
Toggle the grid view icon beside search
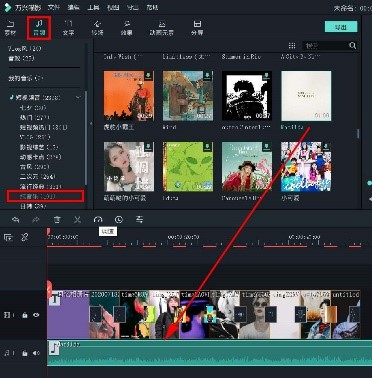coord(292,45)
